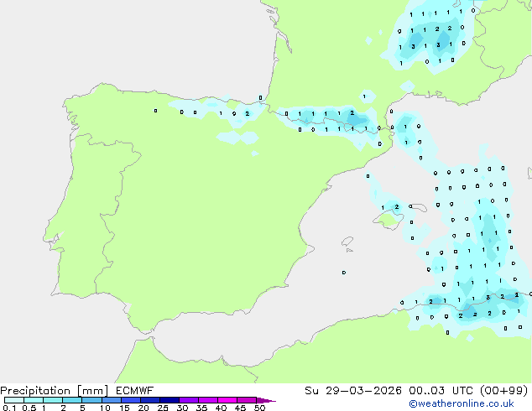The width and height of the screenshot is (532, 411).
Task: Select the 0.1 mm legend color swatch
Action: 14,400
